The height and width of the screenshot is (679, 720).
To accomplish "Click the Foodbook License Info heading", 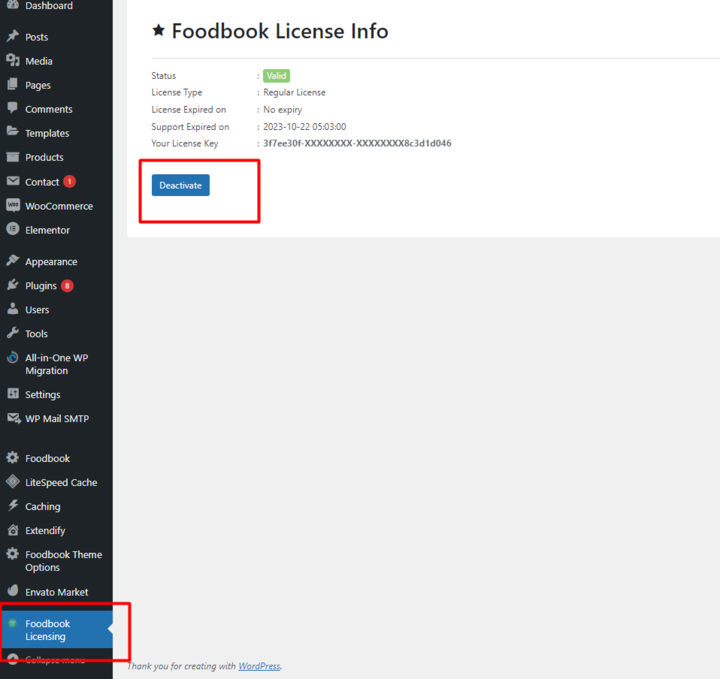I will pyautogui.click(x=280, y=31).
